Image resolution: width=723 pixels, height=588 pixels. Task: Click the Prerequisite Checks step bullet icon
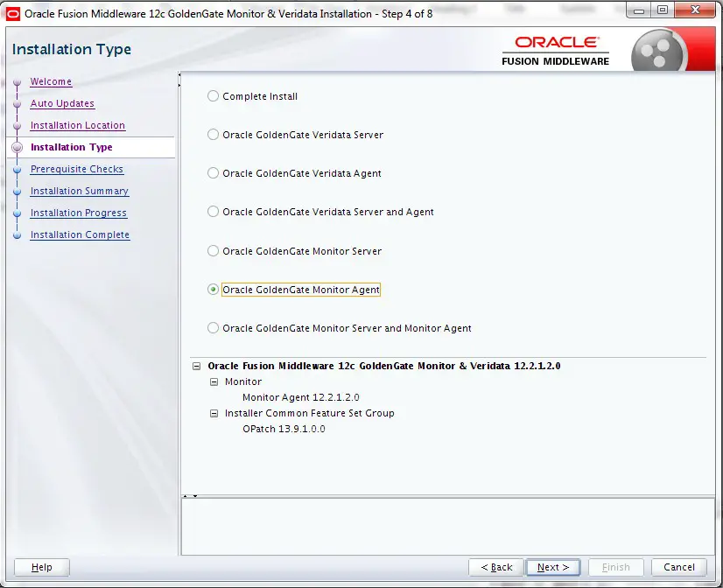[17, 170]
